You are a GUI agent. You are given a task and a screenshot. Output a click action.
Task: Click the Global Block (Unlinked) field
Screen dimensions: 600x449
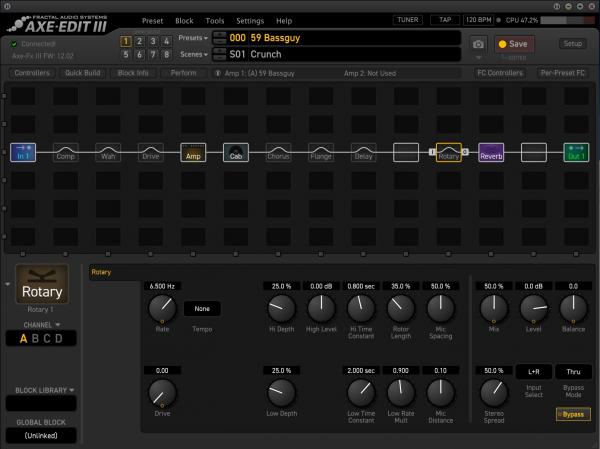(41, 436)
